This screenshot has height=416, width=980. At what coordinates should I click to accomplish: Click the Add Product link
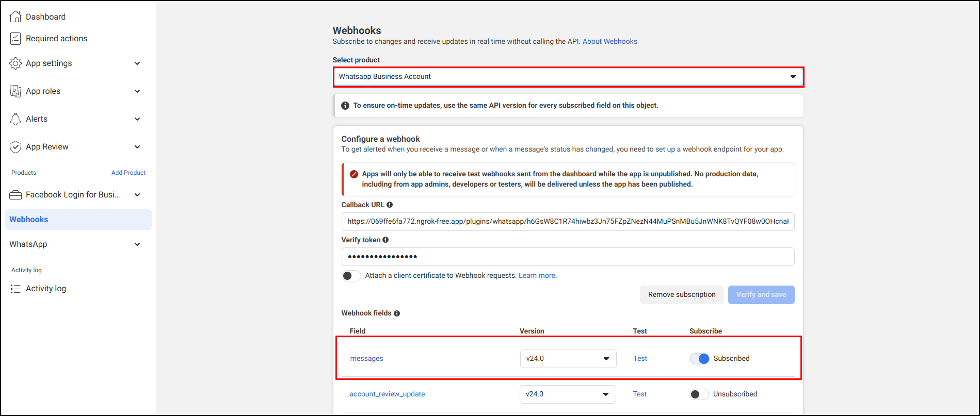[x=128, y=173]
